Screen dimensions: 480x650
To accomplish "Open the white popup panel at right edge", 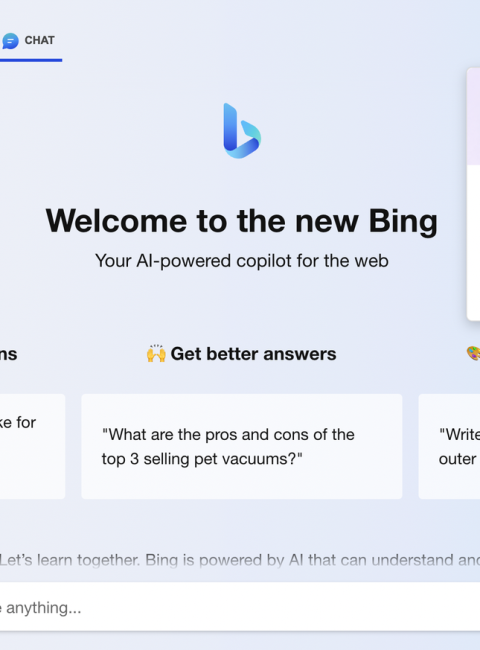I will click(x=473, y=194).
